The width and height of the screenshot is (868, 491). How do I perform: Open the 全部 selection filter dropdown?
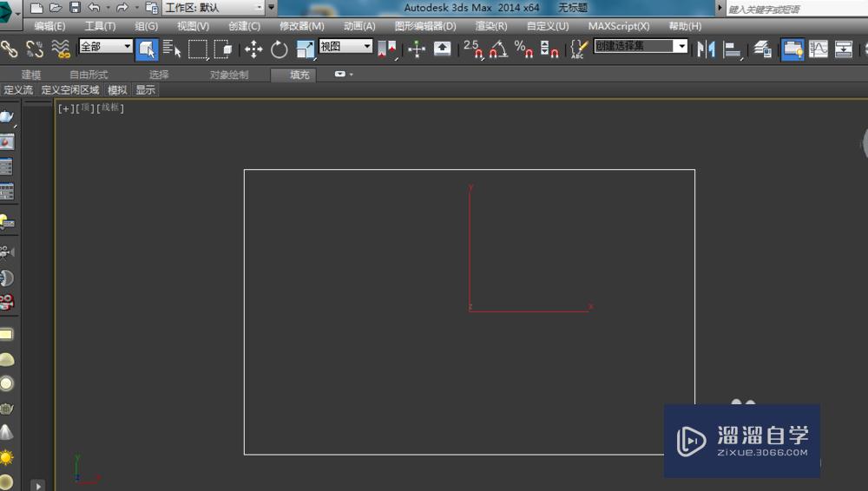click(105, 47)
